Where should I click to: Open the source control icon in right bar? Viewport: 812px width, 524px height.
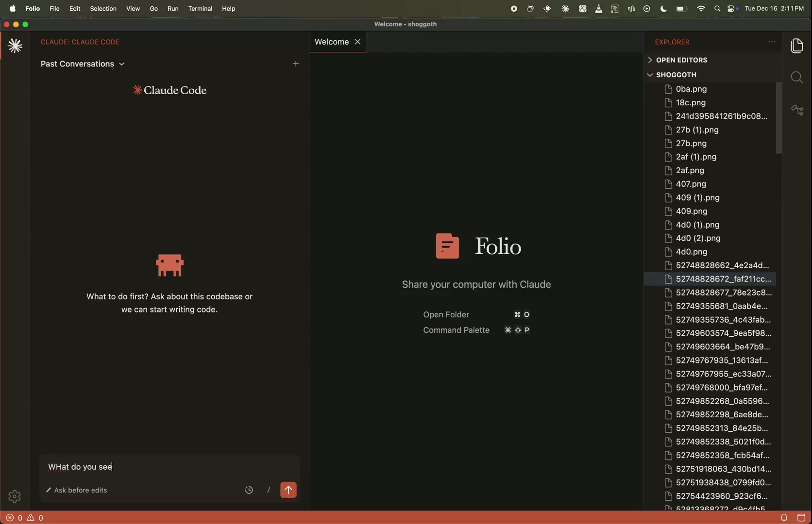pos(797,110)
